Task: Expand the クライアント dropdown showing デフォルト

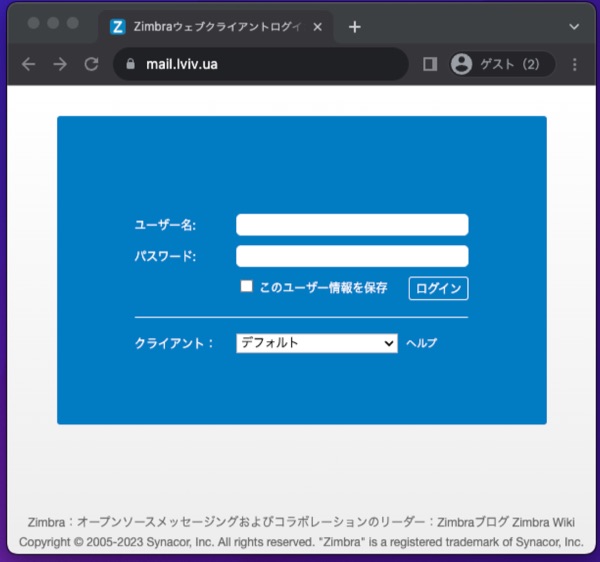Action: pyautogui.click(x=317, y=343)
